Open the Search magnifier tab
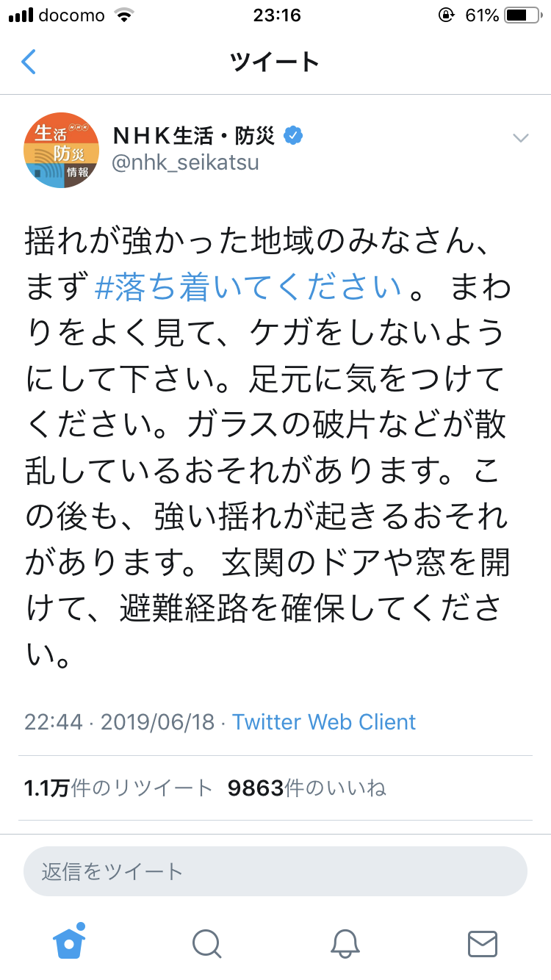This screenshot has height=980, width=551. pyautogui.click(x=206, y=943)
